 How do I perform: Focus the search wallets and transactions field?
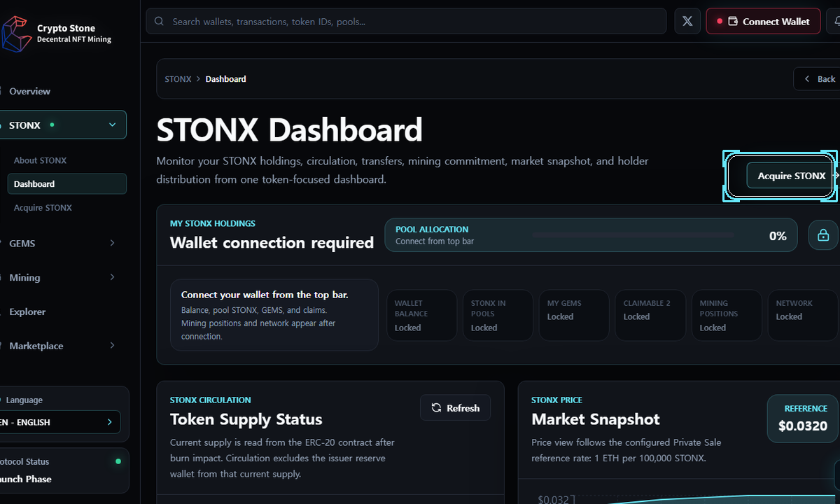point(406,22)
